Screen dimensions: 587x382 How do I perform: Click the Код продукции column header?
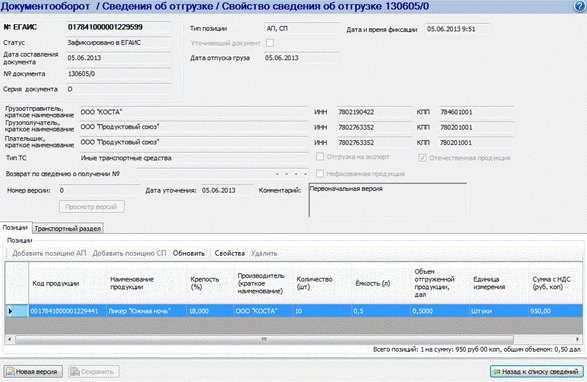(x=68, y=284)
